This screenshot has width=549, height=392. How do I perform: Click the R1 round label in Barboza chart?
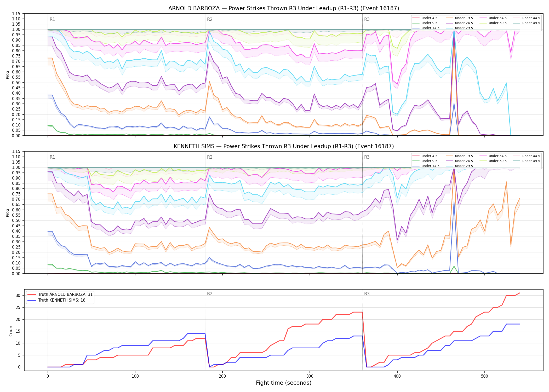tap(52, 19)
